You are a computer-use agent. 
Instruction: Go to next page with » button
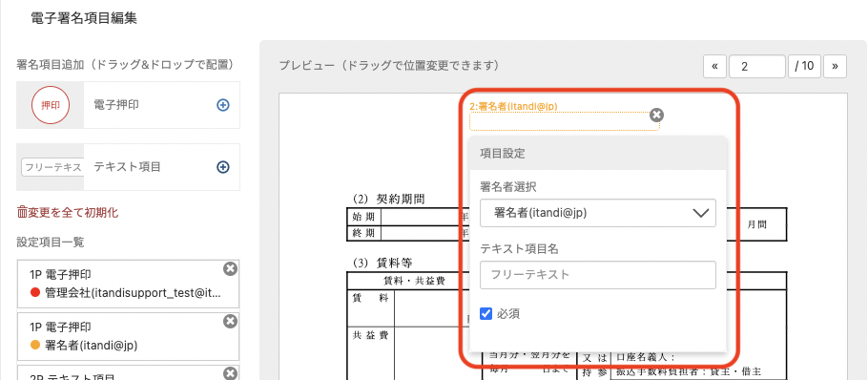[x=835, y=67]
